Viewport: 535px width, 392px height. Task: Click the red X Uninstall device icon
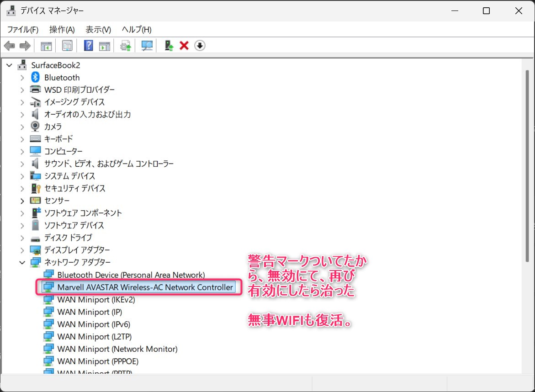pos(184,45)
